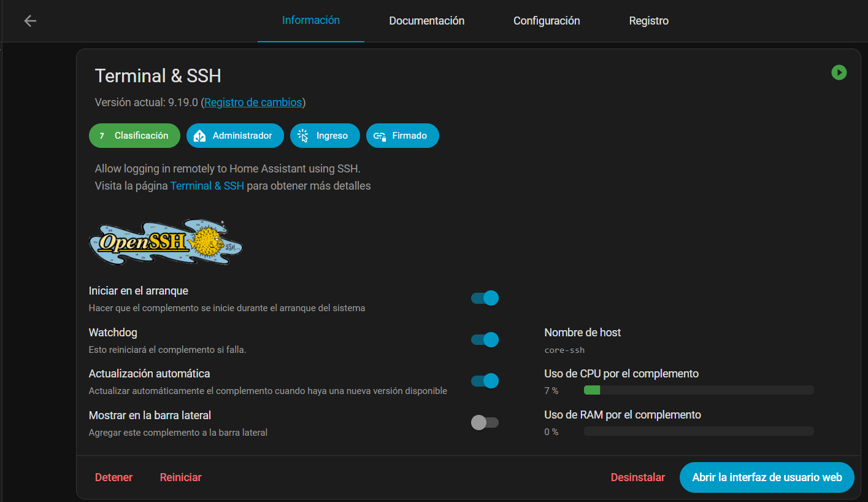Image resolution: width=868 pixels, height=502 pixels.
Task: Click the number 7 classification indicator
Action: point(102,135)
